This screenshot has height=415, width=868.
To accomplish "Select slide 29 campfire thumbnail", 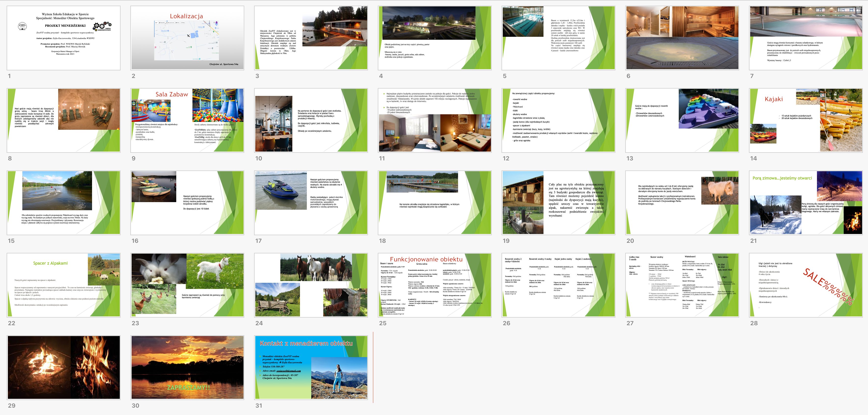I will point(63,367).
